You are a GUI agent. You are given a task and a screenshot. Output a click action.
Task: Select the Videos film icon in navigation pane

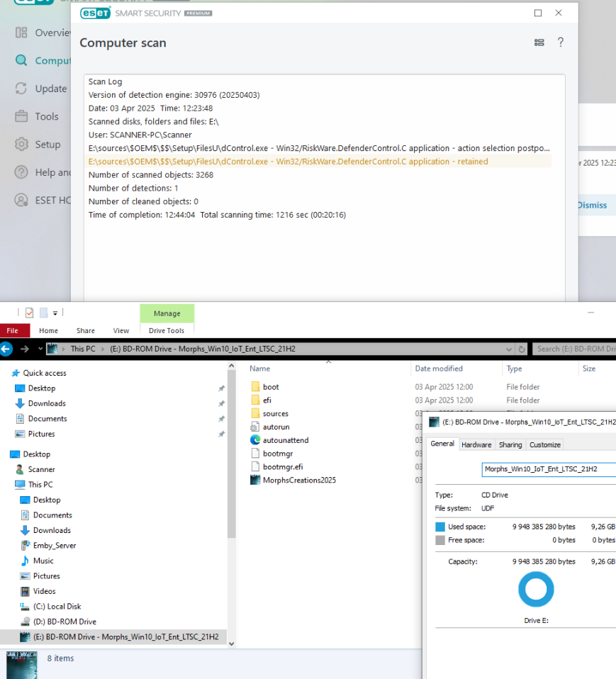[x=25, y=591]
